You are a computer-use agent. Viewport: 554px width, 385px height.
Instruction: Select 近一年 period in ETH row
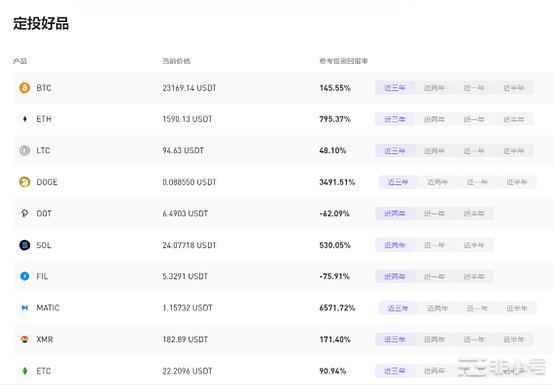[474, 119]
